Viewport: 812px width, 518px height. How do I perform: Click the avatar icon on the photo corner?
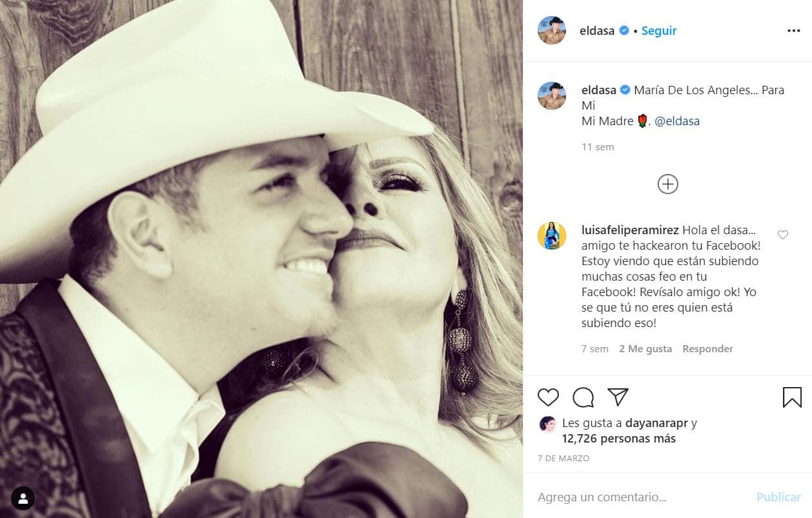point(23,498)
